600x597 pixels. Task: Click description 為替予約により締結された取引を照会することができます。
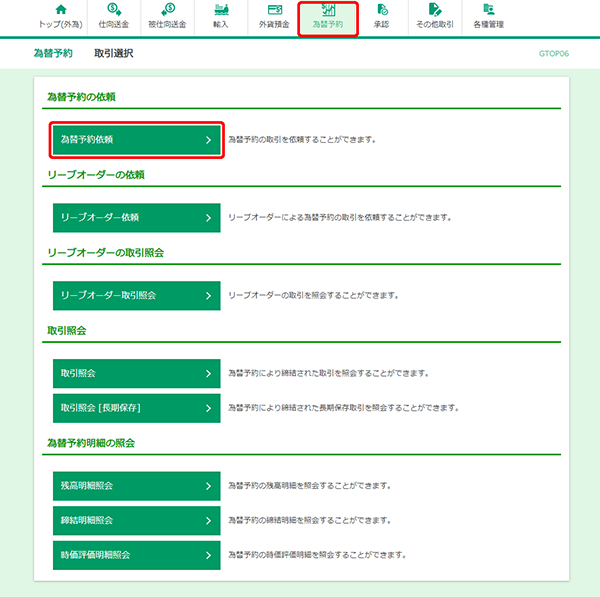[328, 373]
